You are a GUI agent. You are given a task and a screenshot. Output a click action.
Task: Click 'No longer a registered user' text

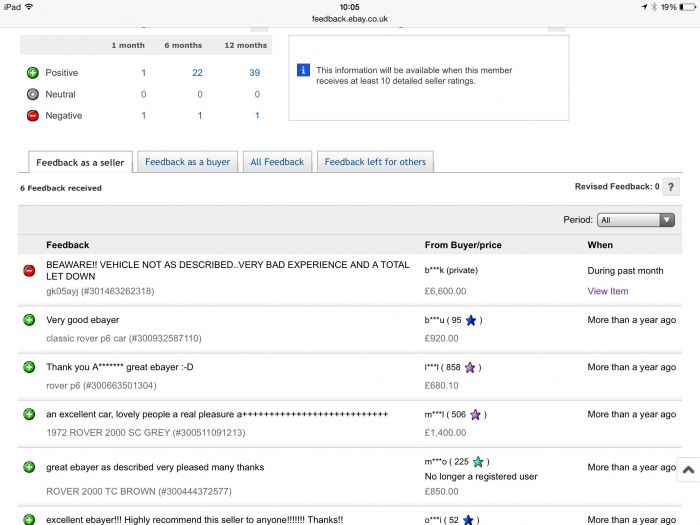[481, 476]
